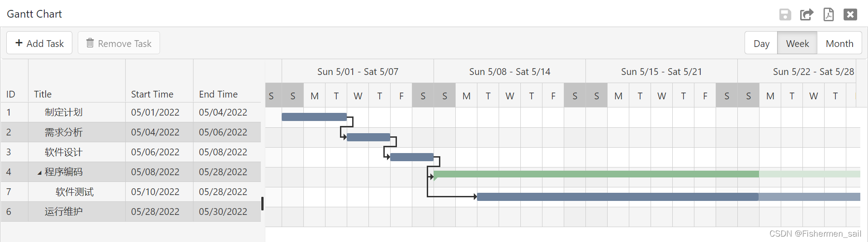Viewport: 868px width, 242px height.
Task: Click the Add Task button
Action: pyautogui.click(x=39, y=43)
